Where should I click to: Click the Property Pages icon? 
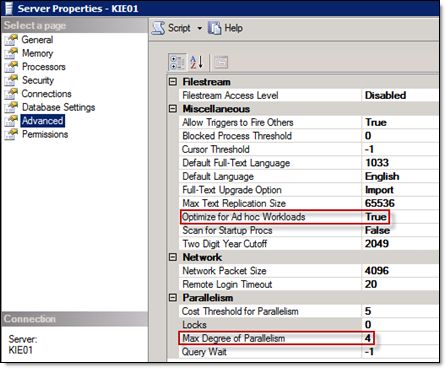click(x=221, y=62)
